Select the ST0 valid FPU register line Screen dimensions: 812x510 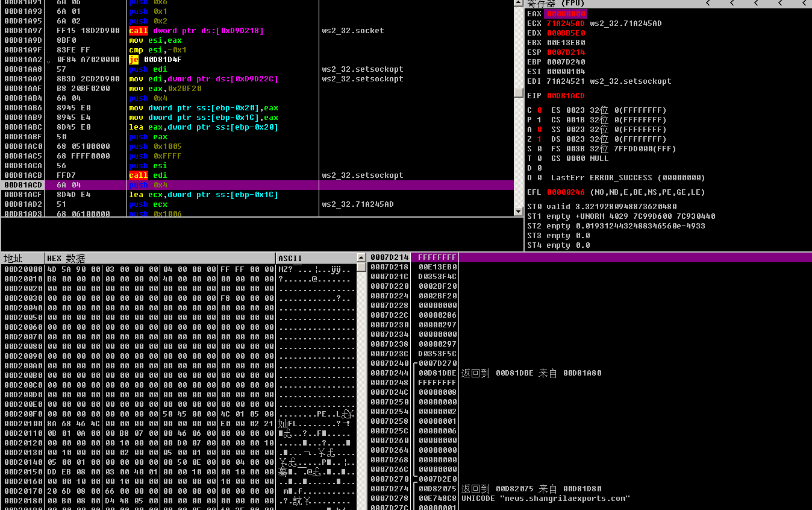(602, 207)
